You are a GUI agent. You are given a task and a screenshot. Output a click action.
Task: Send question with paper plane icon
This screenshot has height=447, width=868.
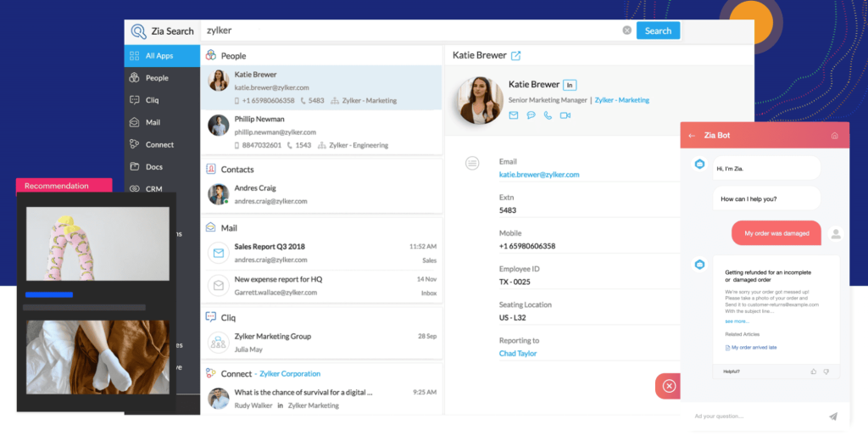point(833,416)
